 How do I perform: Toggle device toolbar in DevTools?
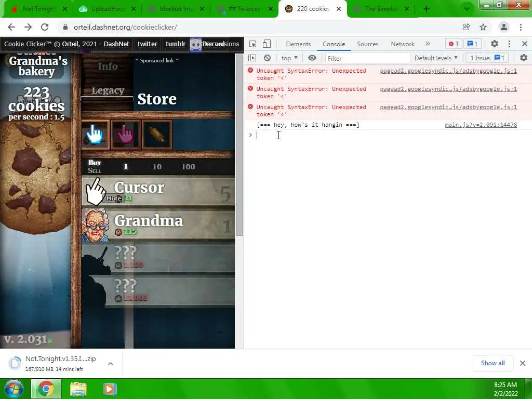(267, 44)
